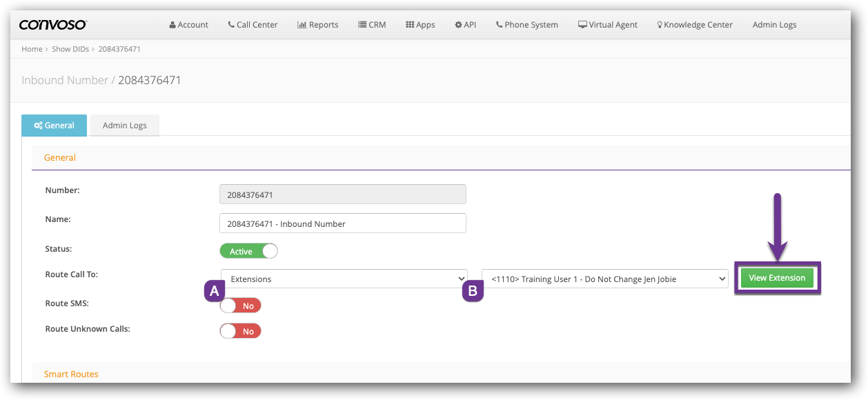Click the Phone System handset icon

coord(500,25)
